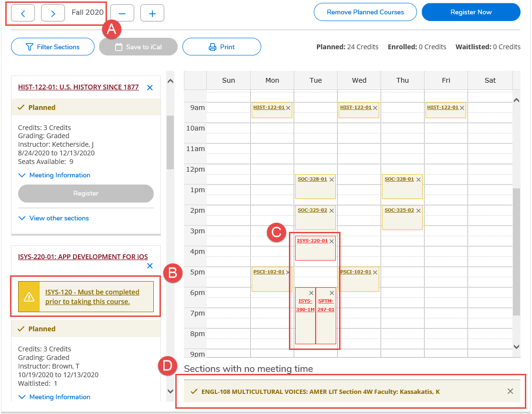Click course list scroll up arrow
Screen dimensions: 532x414
pos(170,81)
